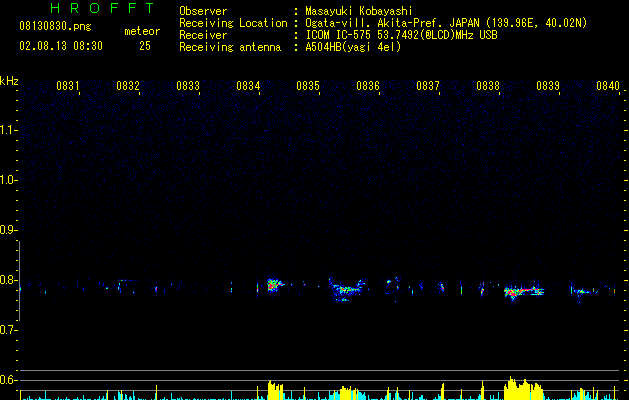
Task: Click the 0835 time marker
Action: click(308, 85)
